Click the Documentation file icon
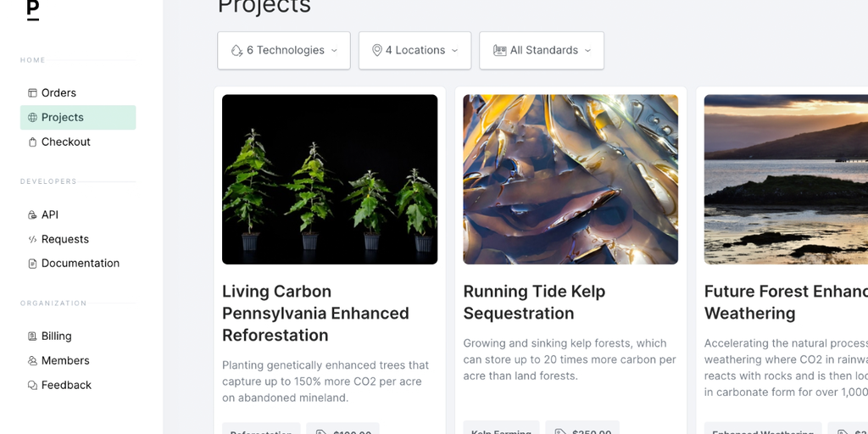 click(32, 264)
